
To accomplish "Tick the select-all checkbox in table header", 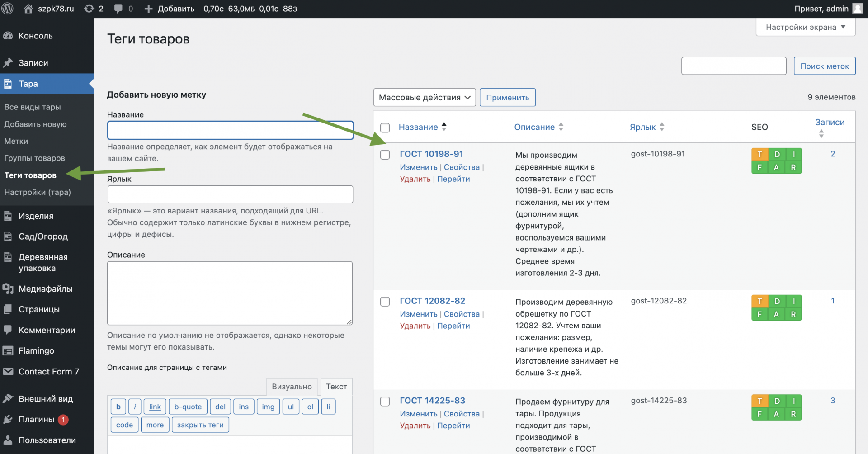I will [385, 128].
